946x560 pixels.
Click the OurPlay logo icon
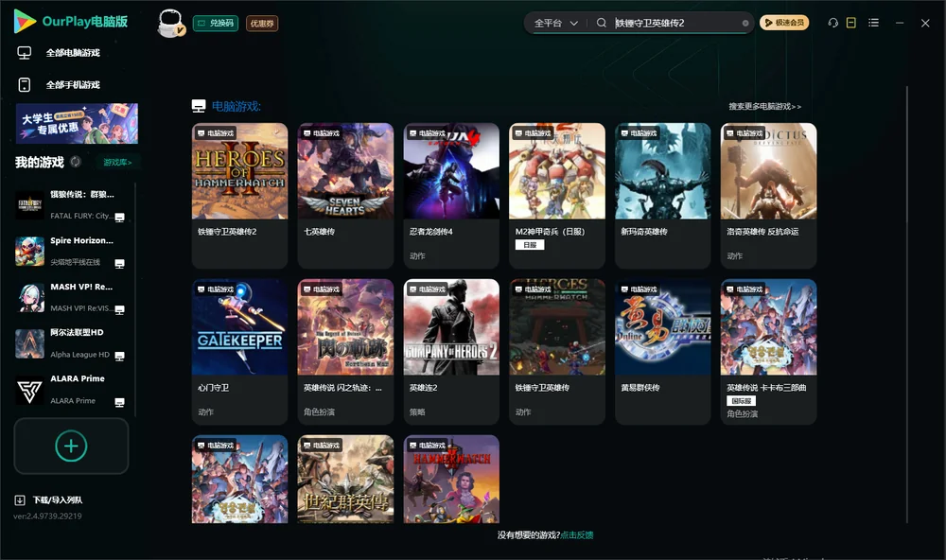tap(25, 21)
